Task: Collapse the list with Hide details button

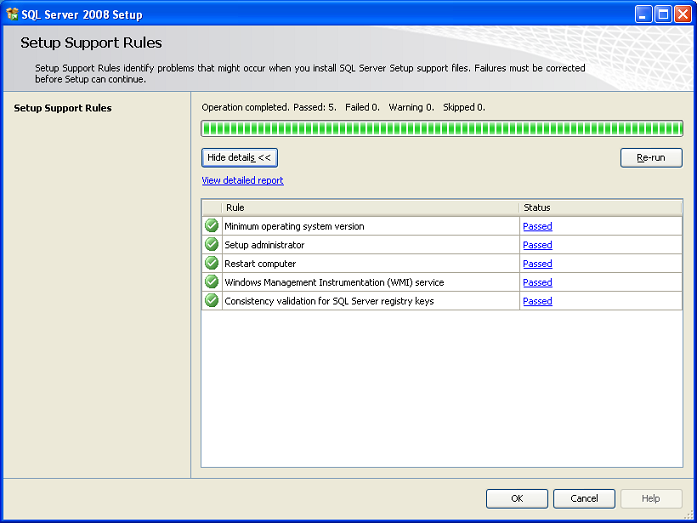Action: 239,158
